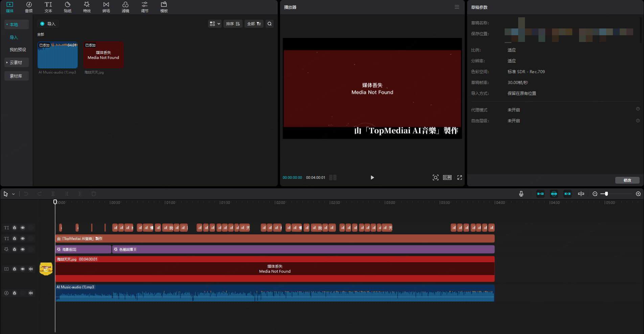Switch to the 特效 effects tab
The image size is (644, 334).
[87, 7]
